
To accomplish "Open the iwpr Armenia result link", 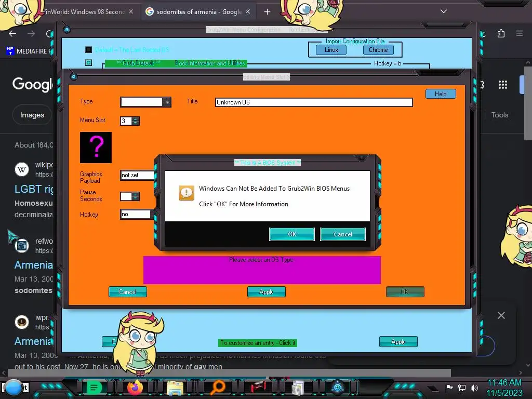I will point(34,341).
